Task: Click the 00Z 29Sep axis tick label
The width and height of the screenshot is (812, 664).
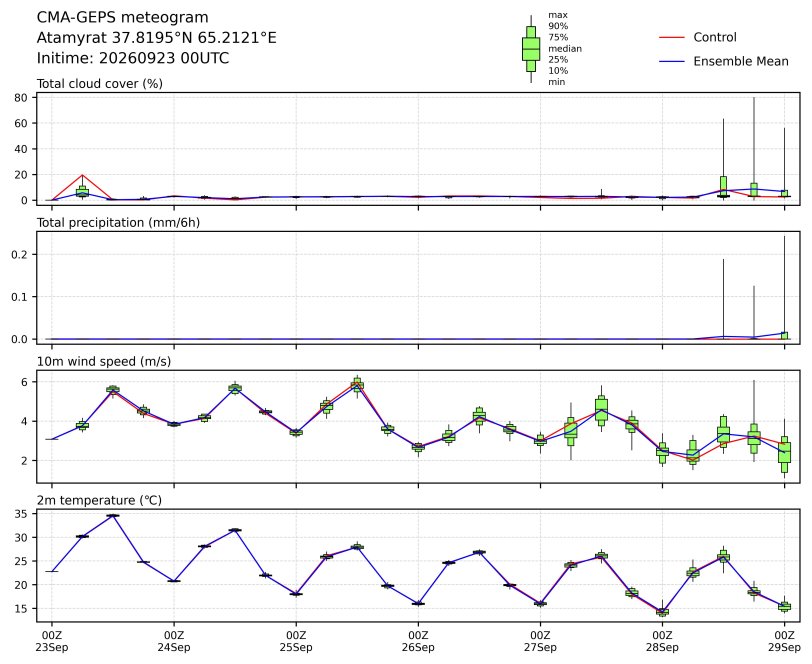Action: 785,641
